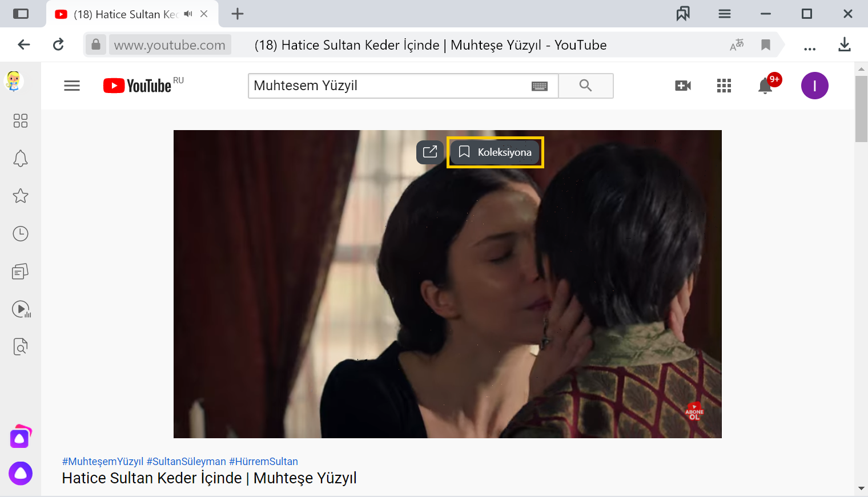
Task: Open the YouTube create video icon
Action: pyautogui.click(x=683, y=86)
